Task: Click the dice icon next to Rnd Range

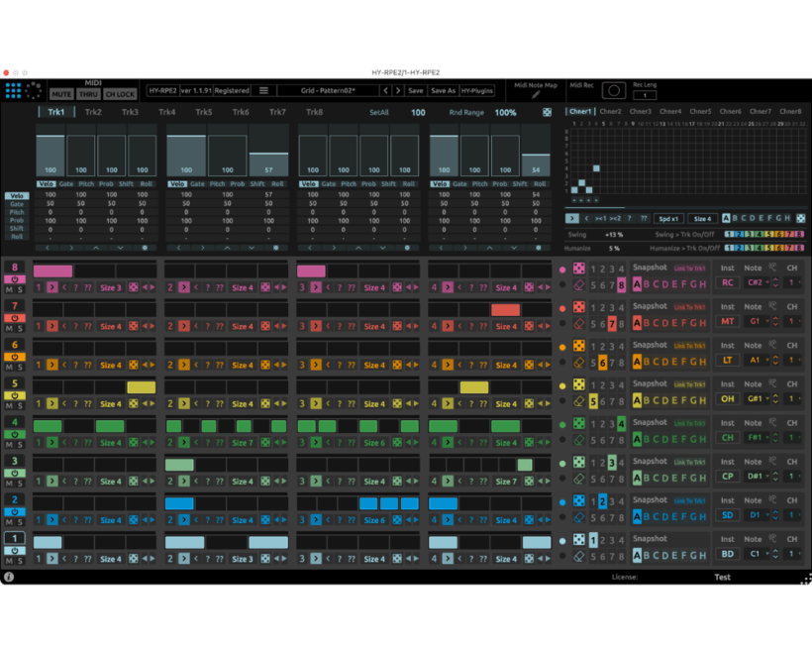Action: pos(547,113)
